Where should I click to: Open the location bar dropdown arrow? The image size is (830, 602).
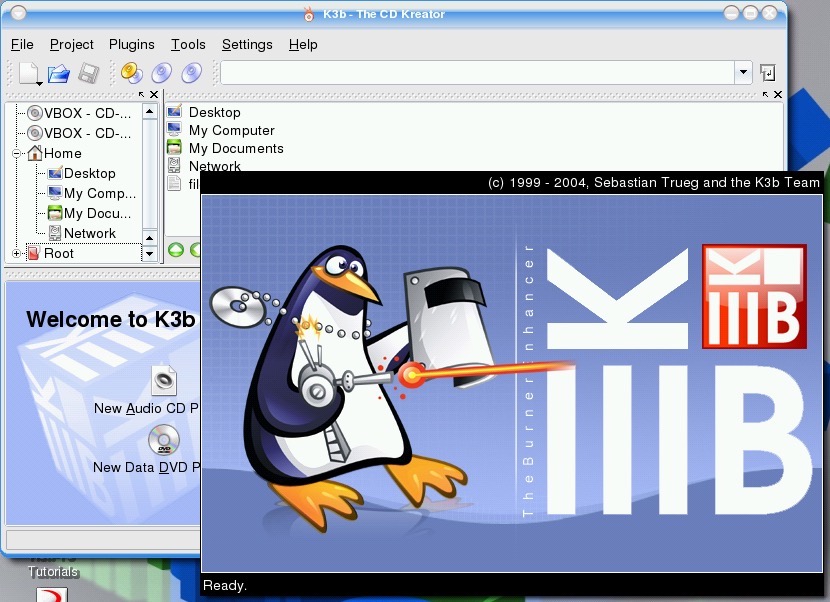tap(743, 73)
